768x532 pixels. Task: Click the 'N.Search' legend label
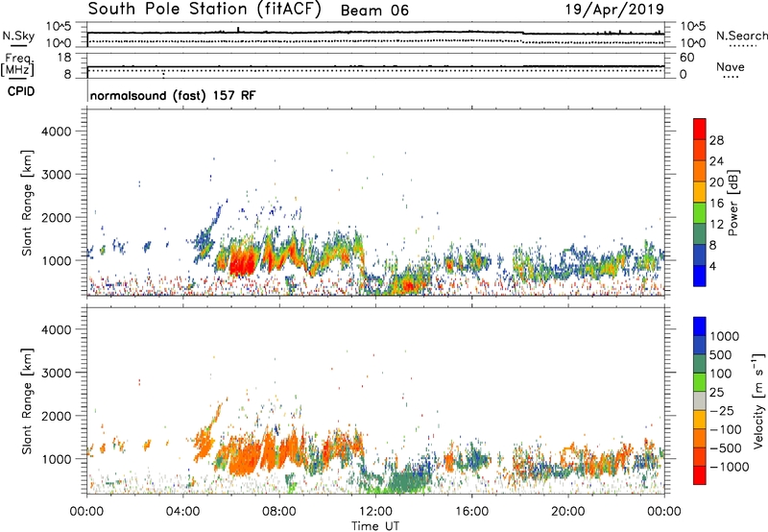pos(741,36)
